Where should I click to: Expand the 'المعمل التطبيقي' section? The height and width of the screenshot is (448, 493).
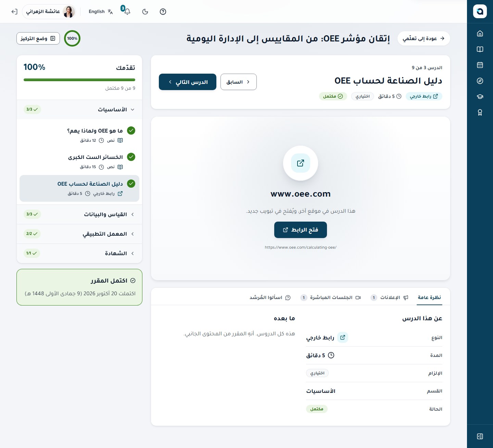point(79,234)
